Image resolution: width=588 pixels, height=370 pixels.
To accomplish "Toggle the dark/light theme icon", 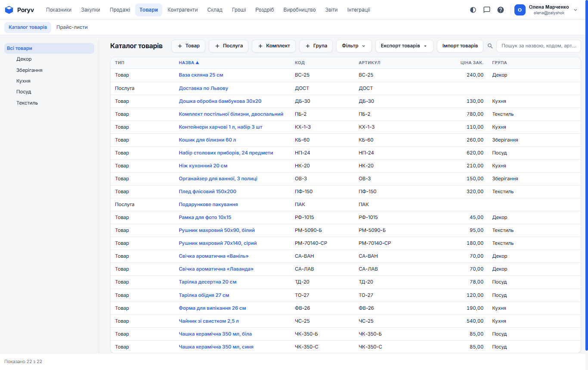I will click(473, 10).
